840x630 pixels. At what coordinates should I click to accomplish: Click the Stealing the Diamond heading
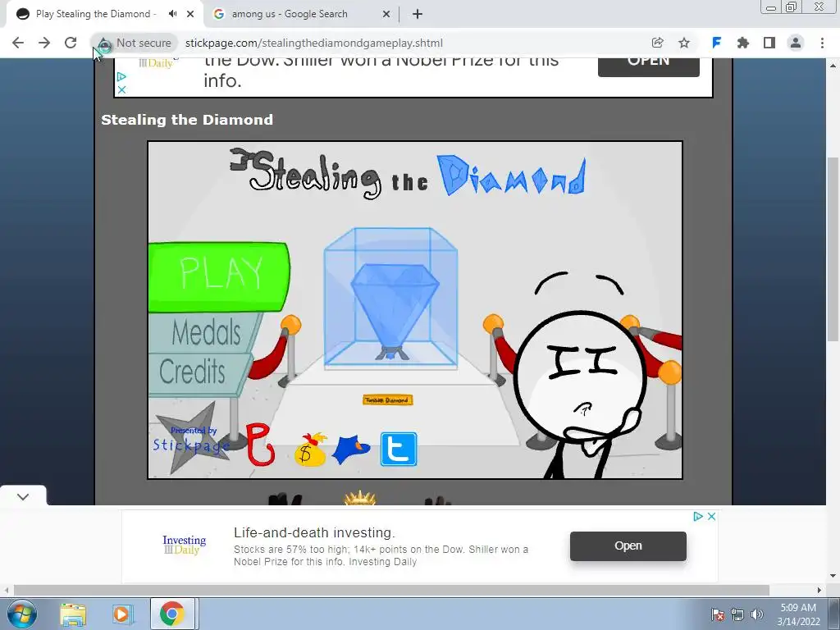click(x=187, y=120)
